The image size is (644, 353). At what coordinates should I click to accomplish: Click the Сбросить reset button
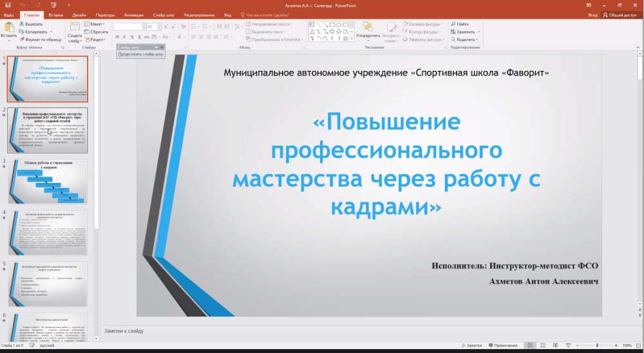(x=96, y=32)
